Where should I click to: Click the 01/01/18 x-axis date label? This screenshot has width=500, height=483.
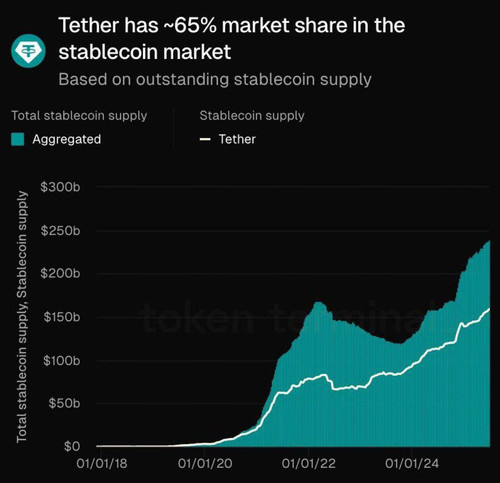click(102, 464)
